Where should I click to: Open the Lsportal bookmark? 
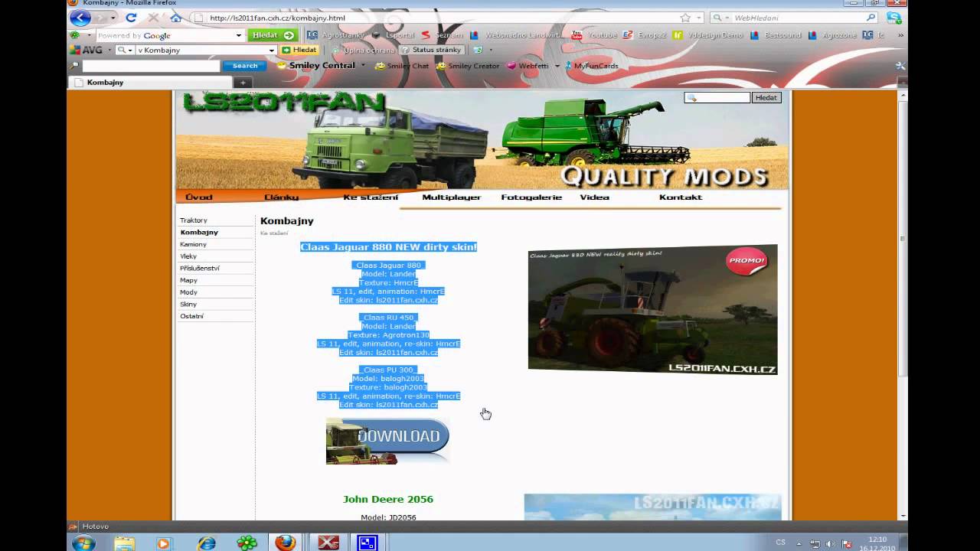pyautogui.click(x=394, y=35)
